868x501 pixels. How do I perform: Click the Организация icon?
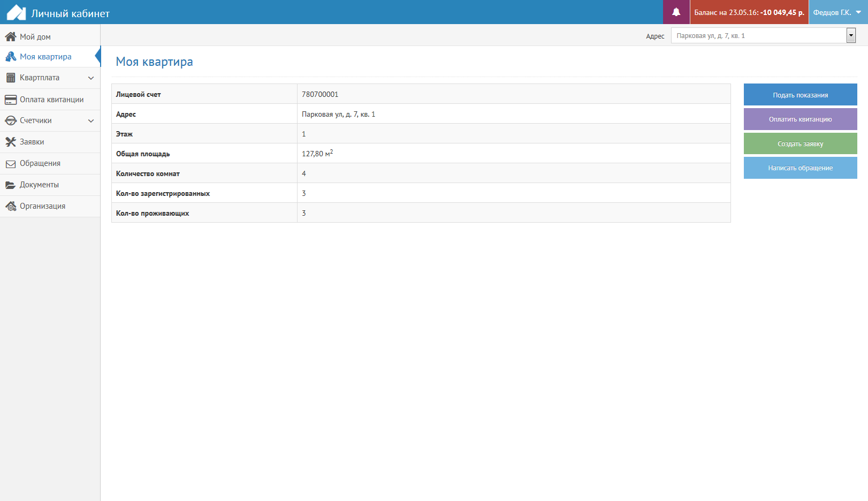[x=11, y=206]
